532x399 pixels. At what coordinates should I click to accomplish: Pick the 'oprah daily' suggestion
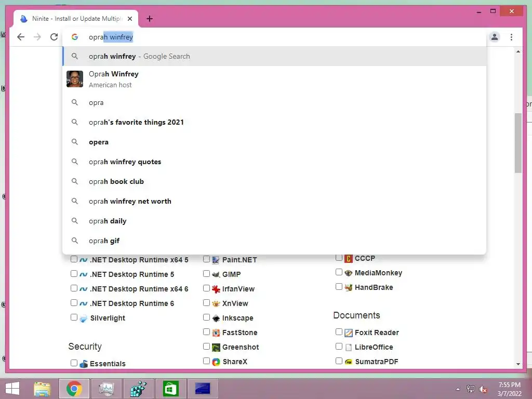tap(274, 220)
